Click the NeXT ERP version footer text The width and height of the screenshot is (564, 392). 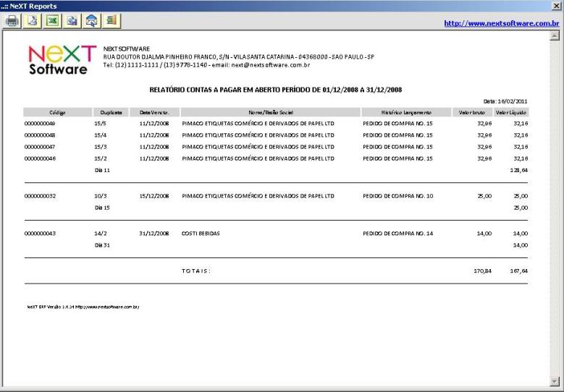tap(83, 307)
